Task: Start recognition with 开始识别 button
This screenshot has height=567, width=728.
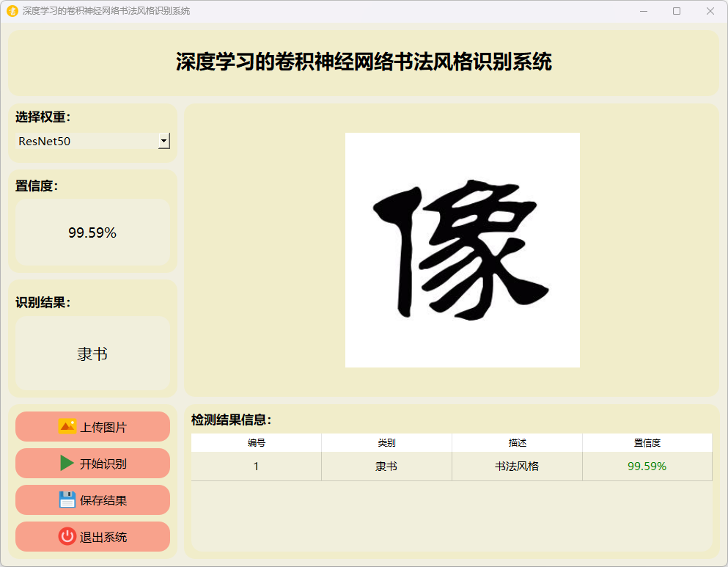Action: (x=92, y=464)
